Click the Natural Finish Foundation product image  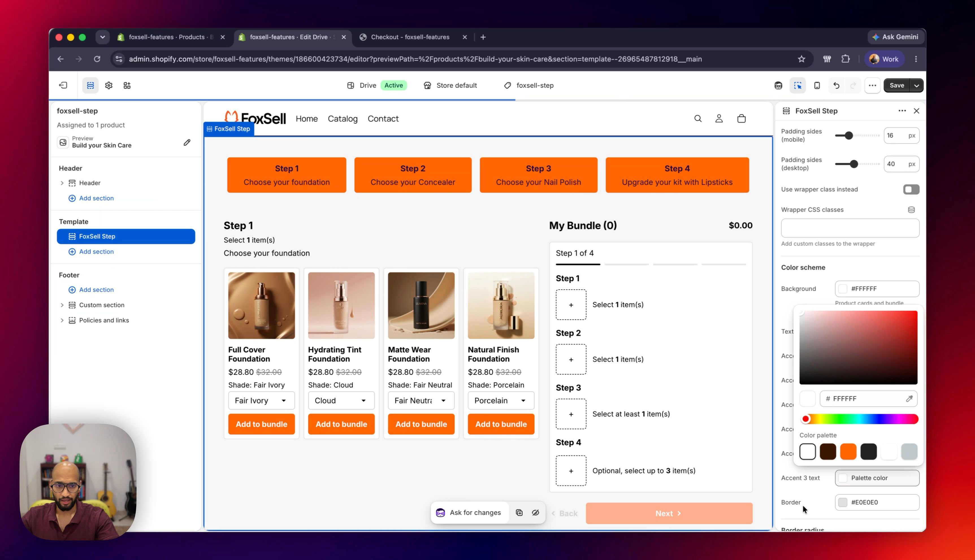click(x=501, y=305)
